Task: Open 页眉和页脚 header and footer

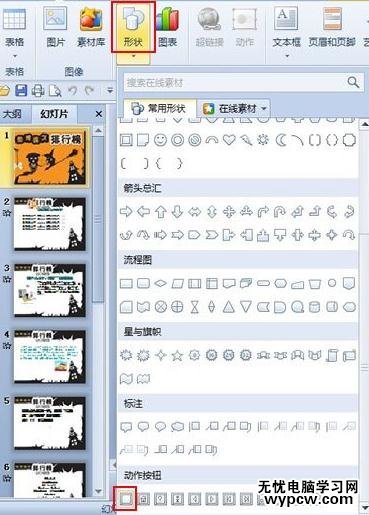Action: coord(332,27)
